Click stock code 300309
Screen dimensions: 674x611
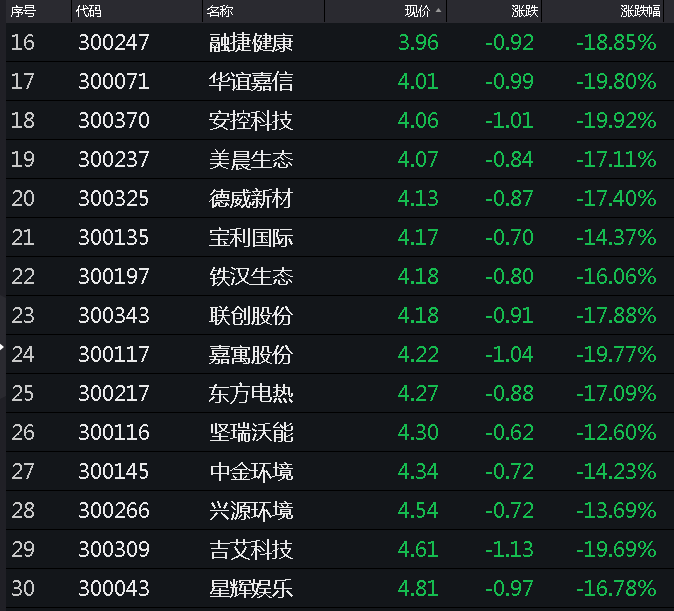pos(114,549)
